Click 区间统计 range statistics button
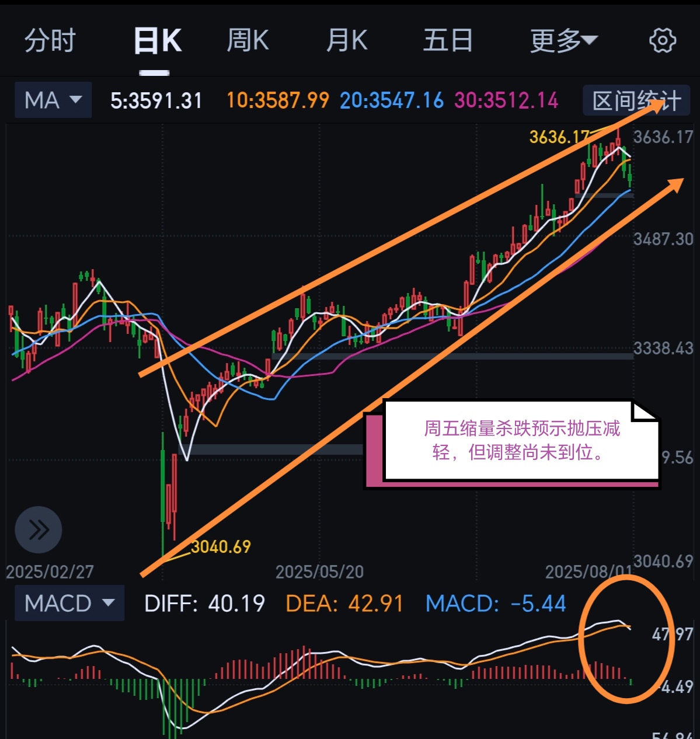Image resolution: width=700 pixels, height=739 pixels. pyautogui.click(x=636, y=100)
